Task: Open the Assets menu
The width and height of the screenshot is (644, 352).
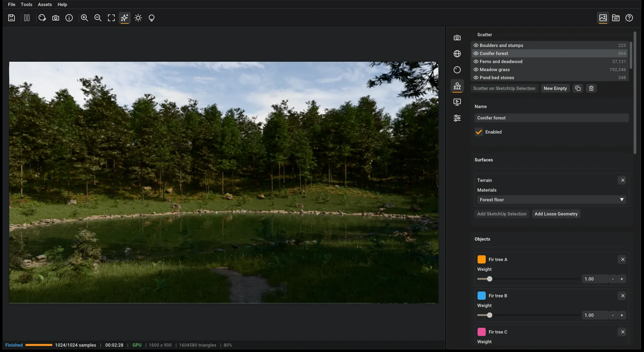Action: [45, 4]
